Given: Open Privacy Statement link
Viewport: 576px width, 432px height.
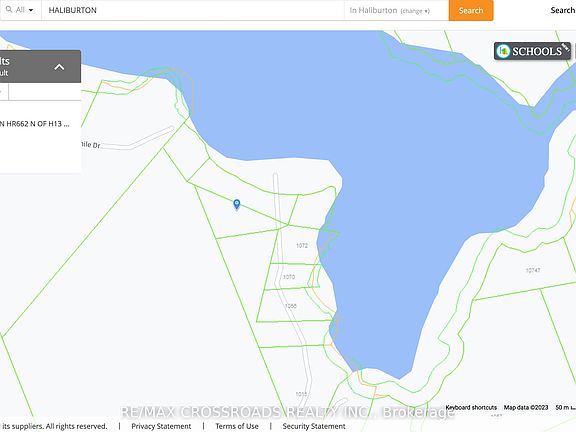Looking at the screenshot, I should coord(161,426).
